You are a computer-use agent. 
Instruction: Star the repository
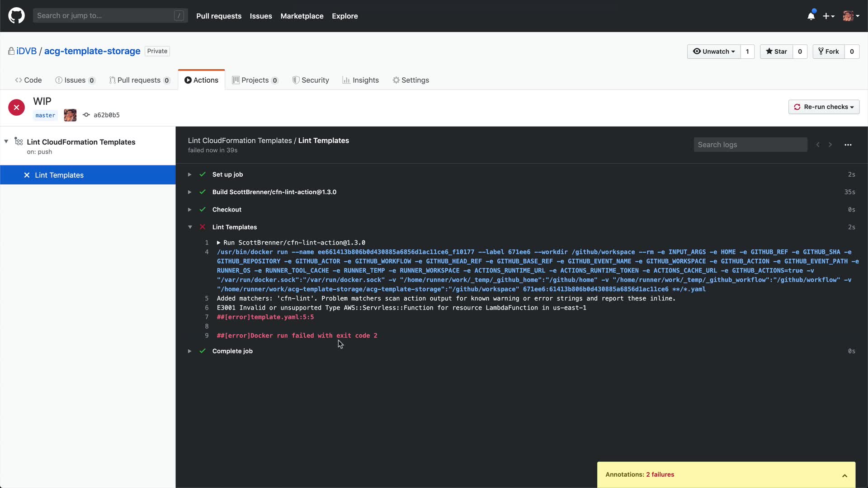click(776, 52)
